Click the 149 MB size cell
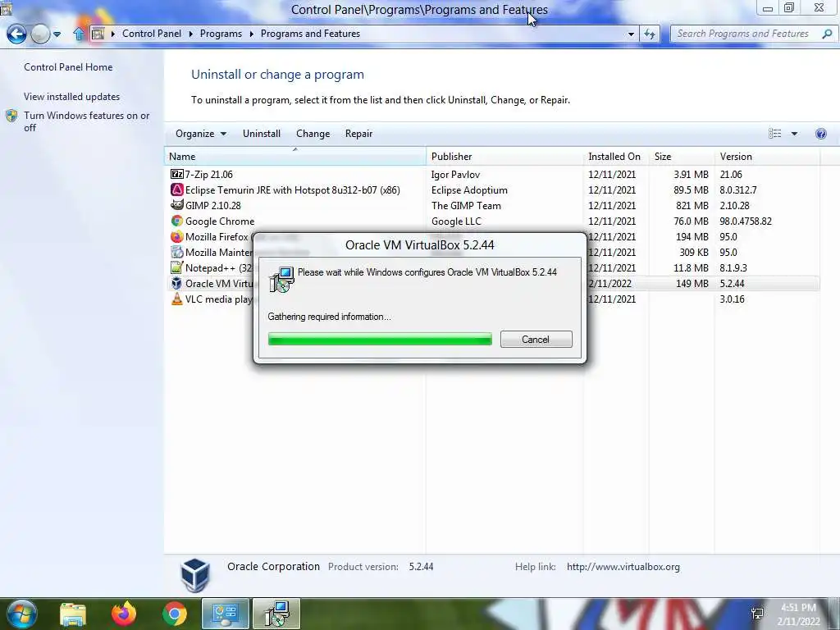This screenshot has height=630, width=840. click(x=692, y=283)
